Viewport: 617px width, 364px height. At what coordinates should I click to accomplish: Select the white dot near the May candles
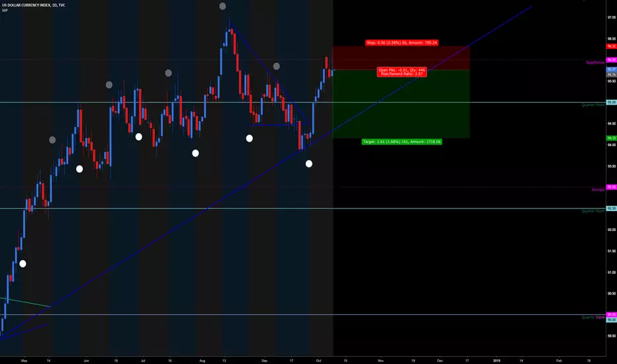pos(23,263)
